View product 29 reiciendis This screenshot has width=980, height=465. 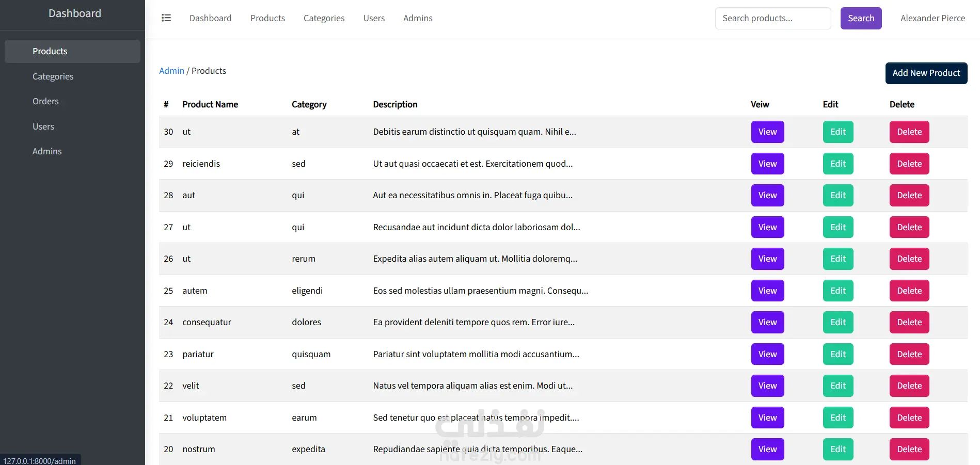pos(767,164)
